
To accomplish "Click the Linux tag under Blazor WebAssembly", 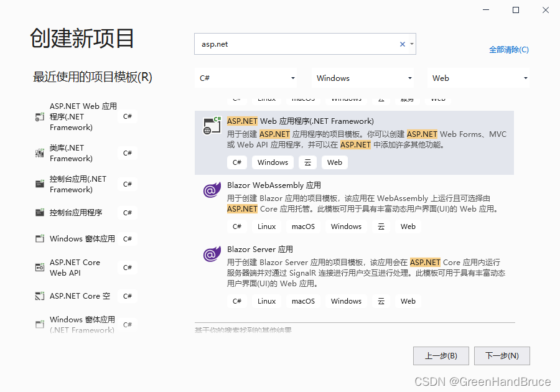I will pos(267,226).
